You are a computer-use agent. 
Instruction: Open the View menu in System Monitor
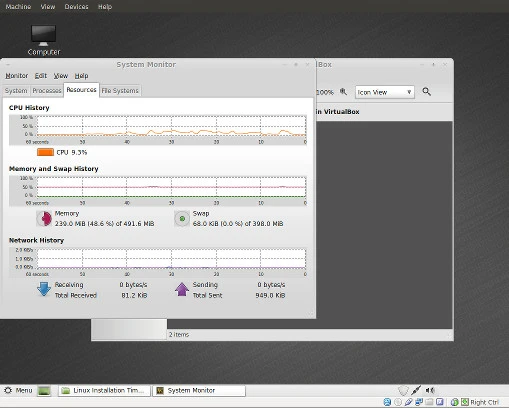61,76
